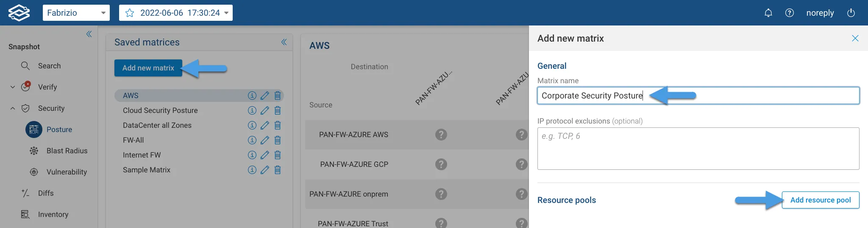
Task: Click the Blast Radius icon
Action: (34, 151)
